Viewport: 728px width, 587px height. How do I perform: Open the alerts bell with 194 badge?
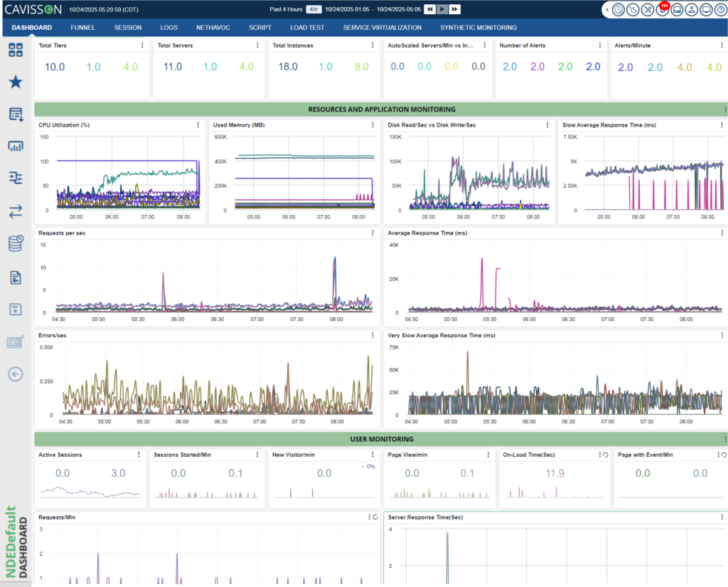click(x=661, y=10)
